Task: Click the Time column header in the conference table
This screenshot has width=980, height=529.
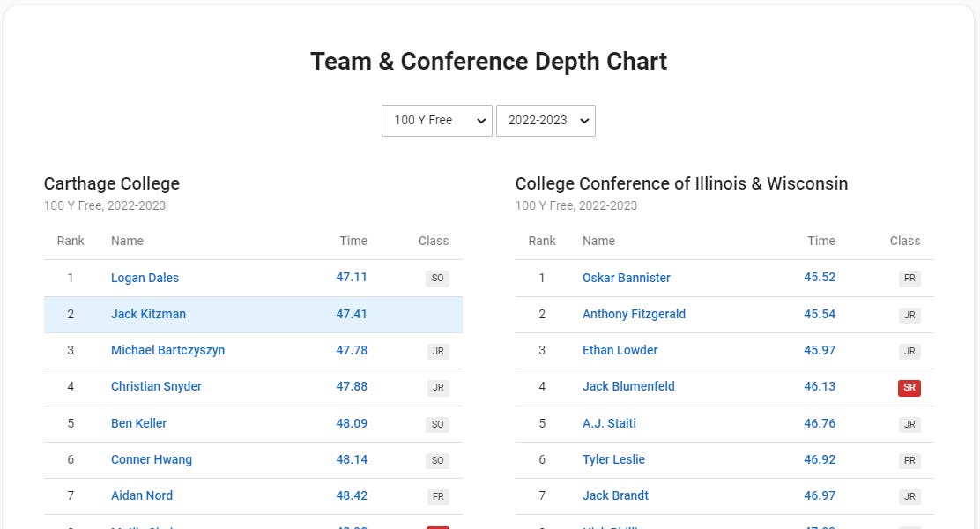Action: coord(820,241)
